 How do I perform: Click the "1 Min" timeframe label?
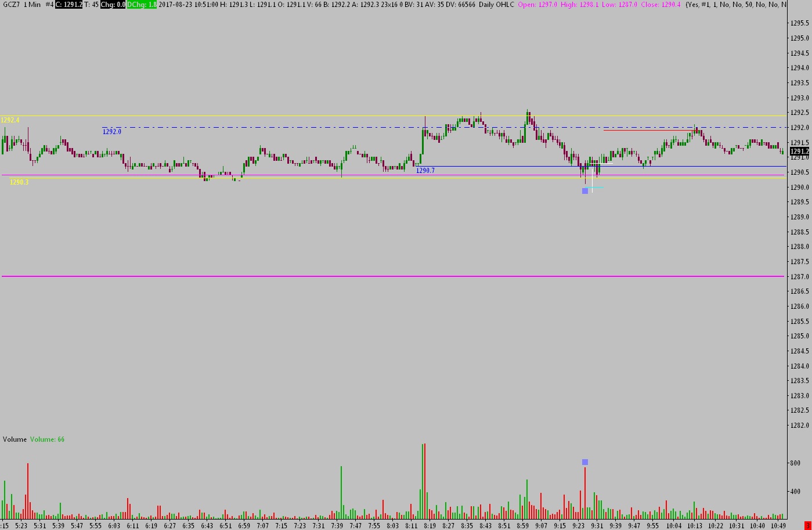pyautogui.click(x=33, y=5)
